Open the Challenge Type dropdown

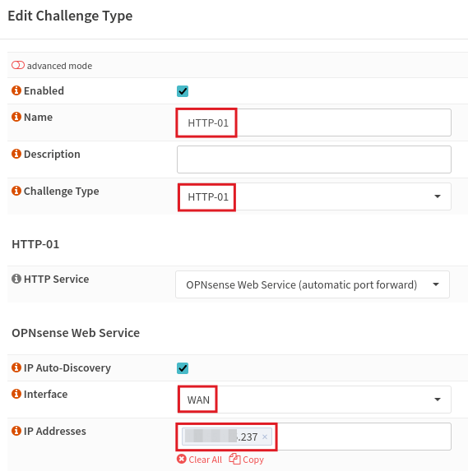pyautogui.click(x=314, y=196)
